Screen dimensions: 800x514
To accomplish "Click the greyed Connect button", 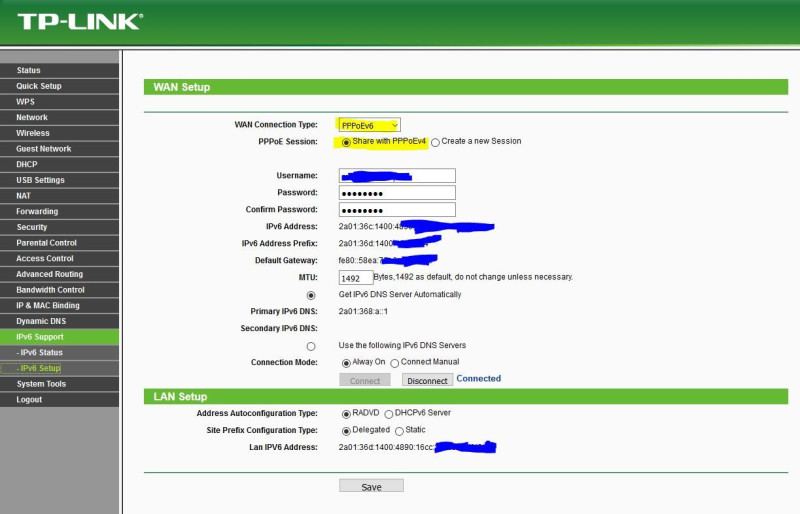I will click(365, 380).
